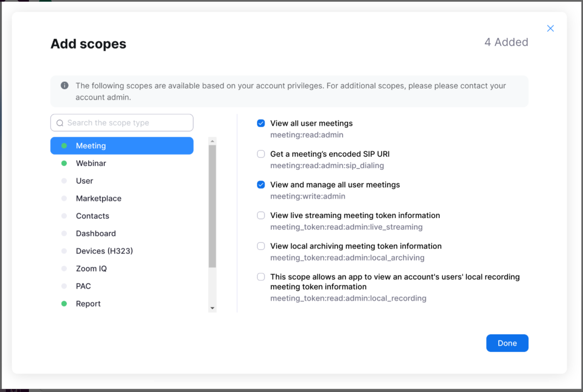Open the Dashboard scope category
The height and width of the screenshot is (392, 583).
pos(122,233)
